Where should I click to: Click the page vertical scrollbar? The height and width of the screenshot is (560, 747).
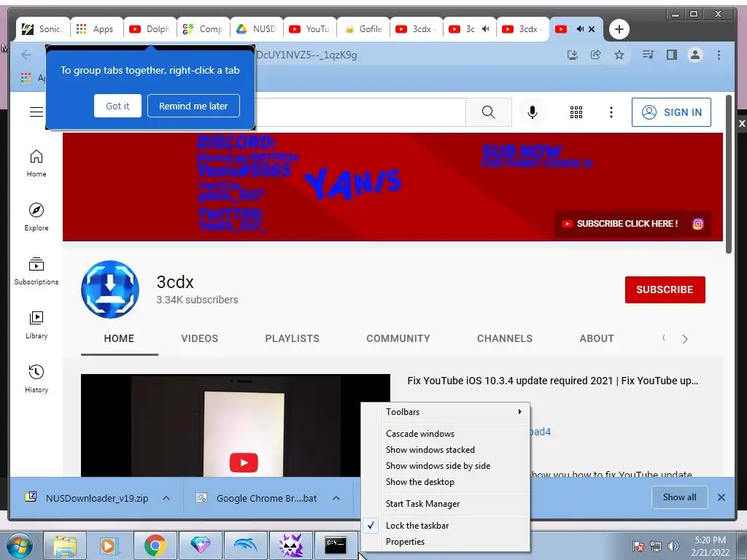(729, 174)
